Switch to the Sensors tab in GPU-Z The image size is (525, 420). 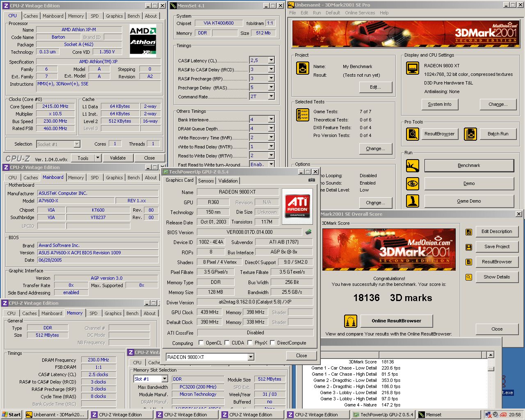(206, 181)
